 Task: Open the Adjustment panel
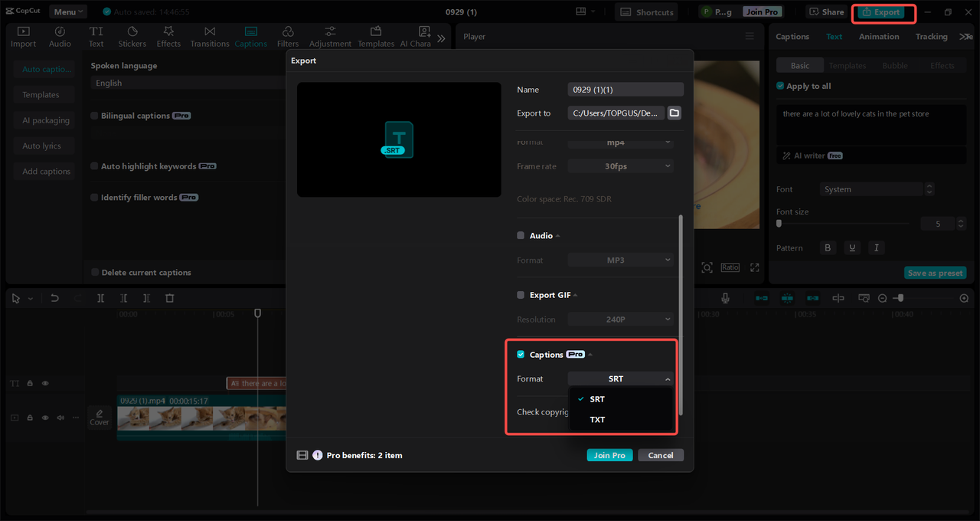(x=330, y=37)
